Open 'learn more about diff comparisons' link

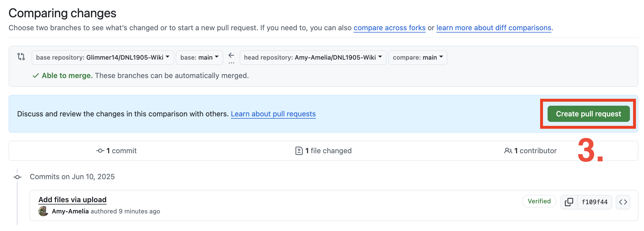pyautogui.click(x=494, y=28)
